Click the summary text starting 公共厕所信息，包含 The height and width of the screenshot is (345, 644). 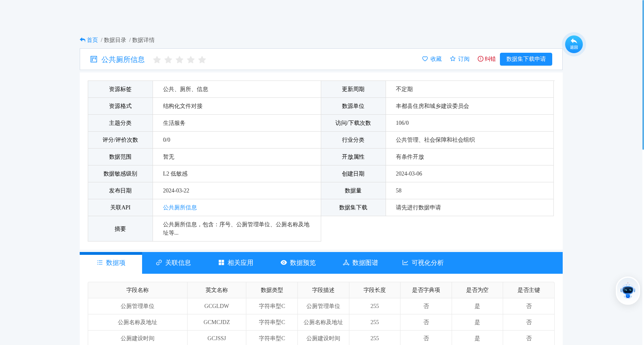[236, 229]
